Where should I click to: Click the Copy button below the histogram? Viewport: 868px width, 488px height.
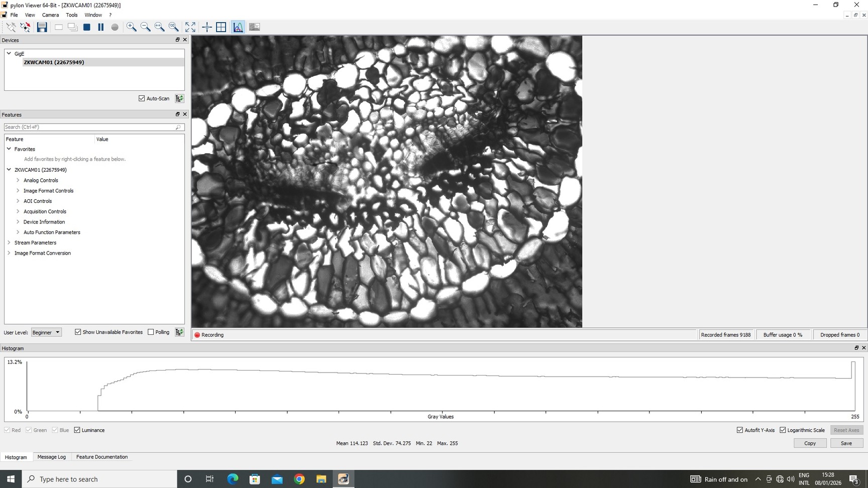pos(810,443)
